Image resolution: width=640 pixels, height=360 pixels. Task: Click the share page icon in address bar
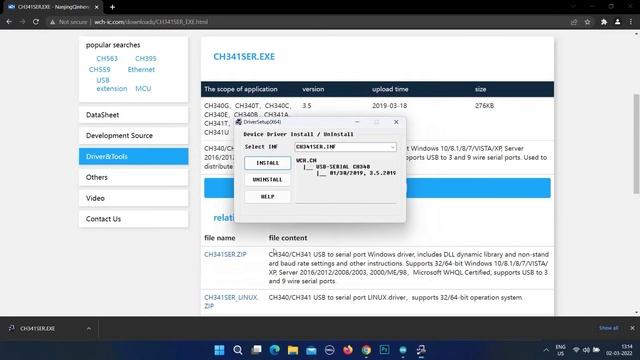tap(574, 22)
